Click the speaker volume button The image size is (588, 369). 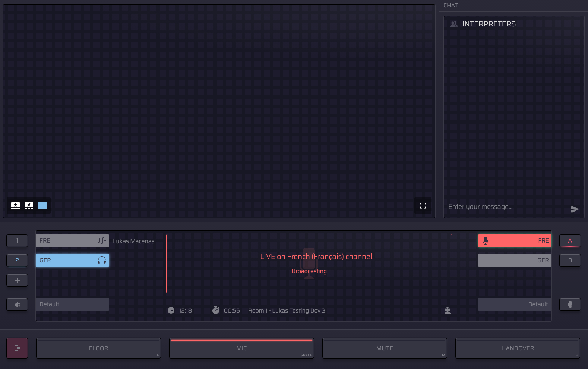point(17,304)
